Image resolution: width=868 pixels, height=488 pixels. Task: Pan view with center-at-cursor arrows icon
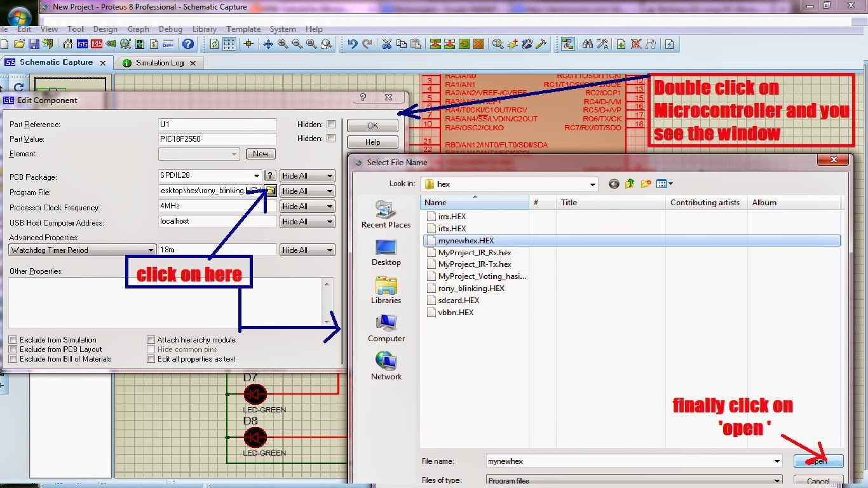coord(268,44)
